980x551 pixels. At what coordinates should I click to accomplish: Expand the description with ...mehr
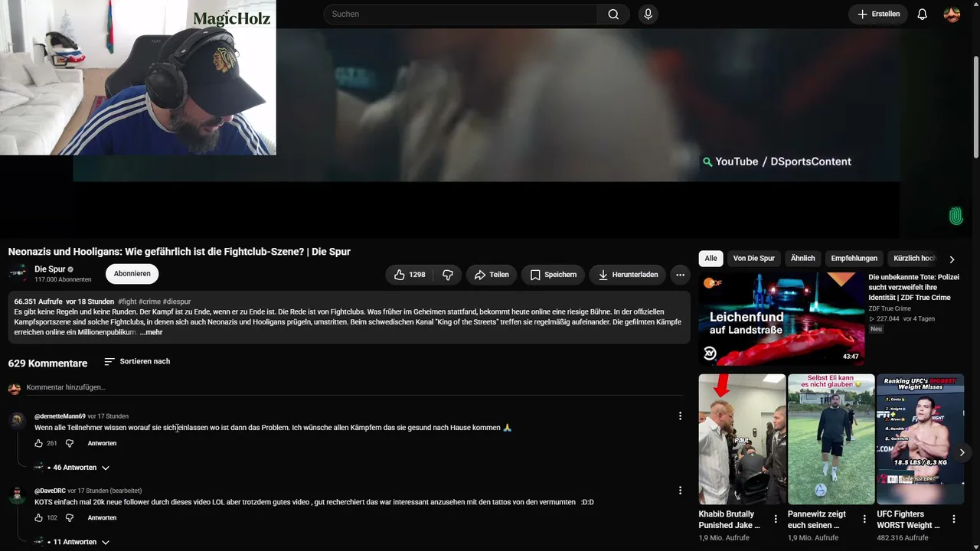pyautogui.click(x=151, y=333)
